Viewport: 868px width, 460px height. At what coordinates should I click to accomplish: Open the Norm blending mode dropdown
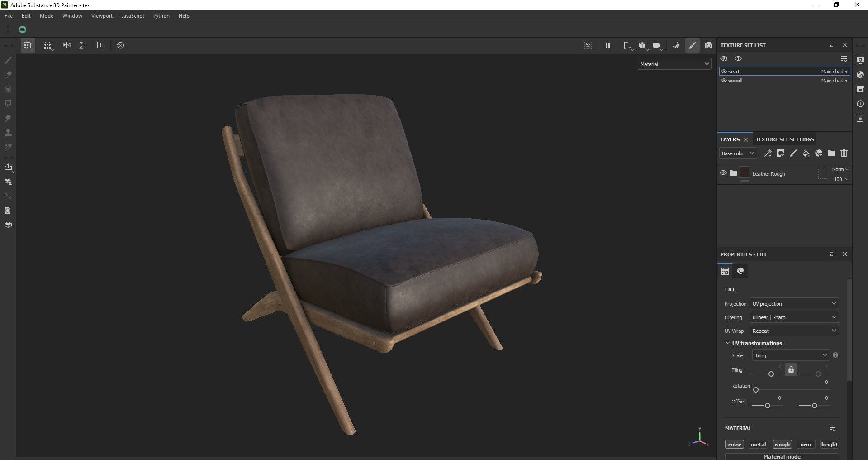click(840, 169)
